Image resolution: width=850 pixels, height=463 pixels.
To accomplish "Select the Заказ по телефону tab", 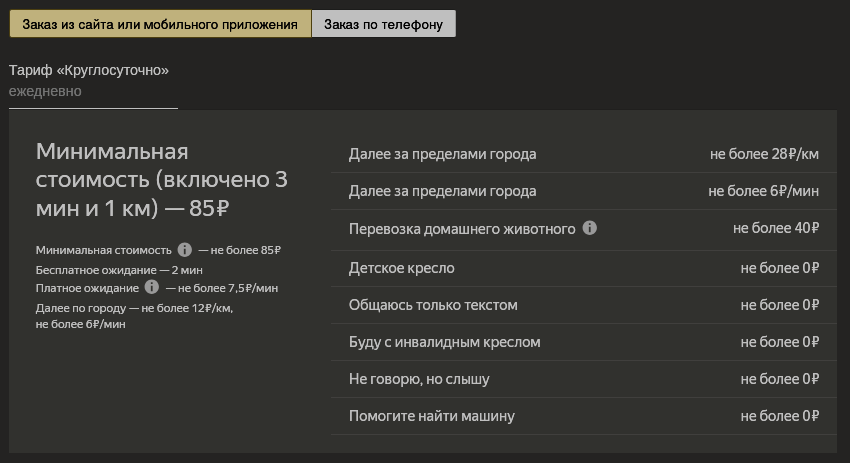I will 383,24.
